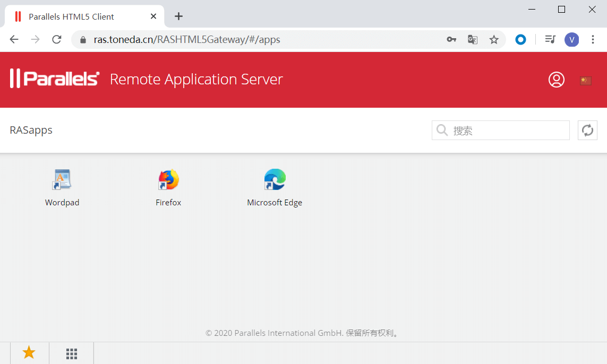Translate this page icon

click(x=472, y=39)
